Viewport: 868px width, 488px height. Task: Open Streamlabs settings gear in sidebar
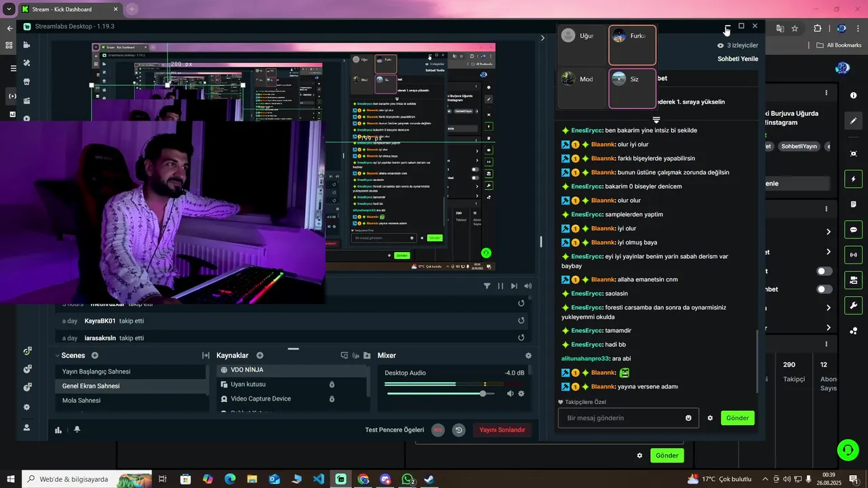click(x=26, y=407)
